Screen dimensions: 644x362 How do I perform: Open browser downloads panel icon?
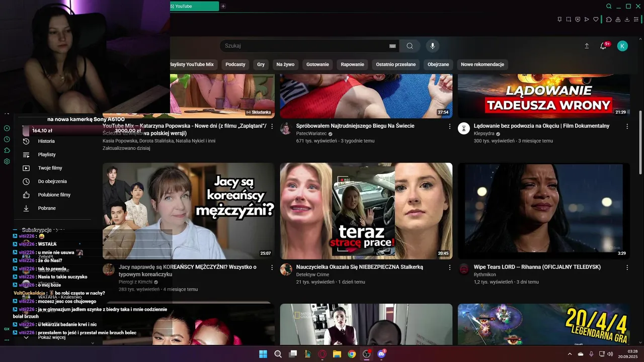point(627,20)
